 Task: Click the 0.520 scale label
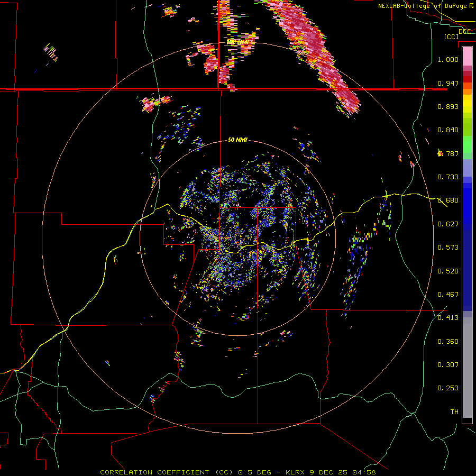(x=448, y=271)
